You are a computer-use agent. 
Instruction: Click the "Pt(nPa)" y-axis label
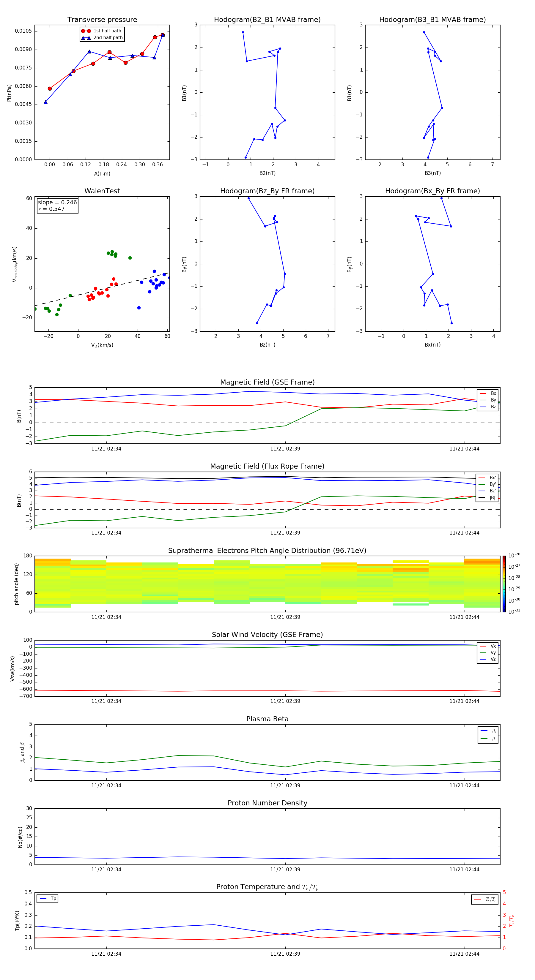tap(9, 93)
